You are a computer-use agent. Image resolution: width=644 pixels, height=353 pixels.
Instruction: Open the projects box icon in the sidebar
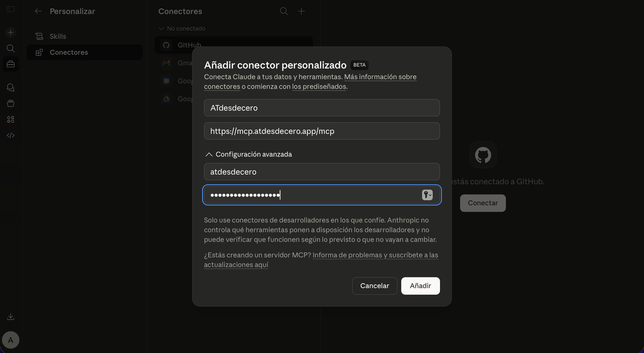(10, 103)
